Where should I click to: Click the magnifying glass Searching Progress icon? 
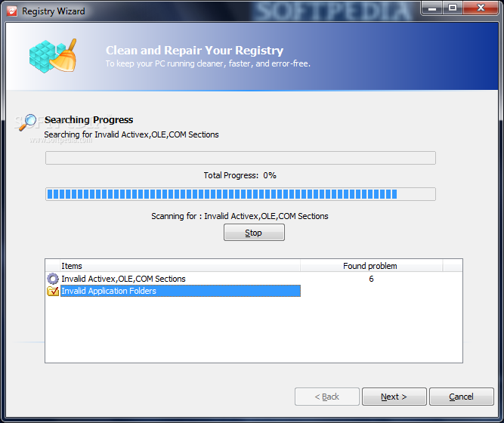click(x=28, y=122)
